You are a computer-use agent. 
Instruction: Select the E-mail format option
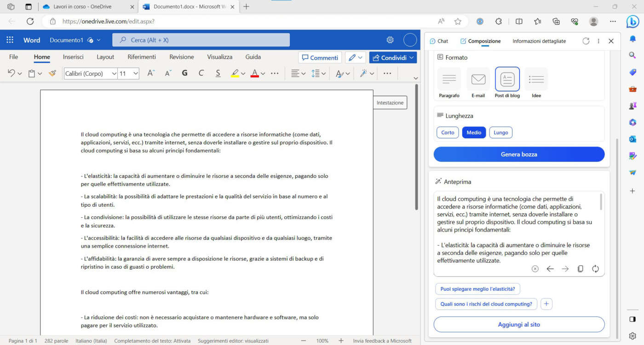tap(478, 83)
